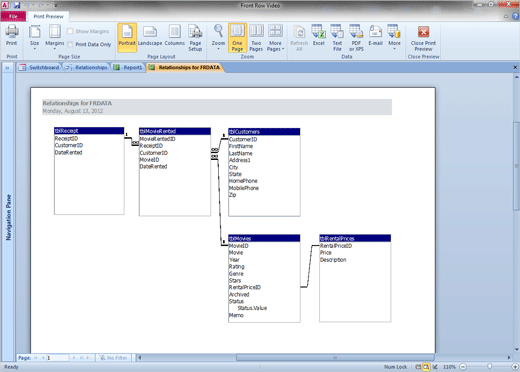Customize Quick Access Toolbar dropdown arrow
The height and width of the screenshot is (372, 520).
tap(56, 5)
